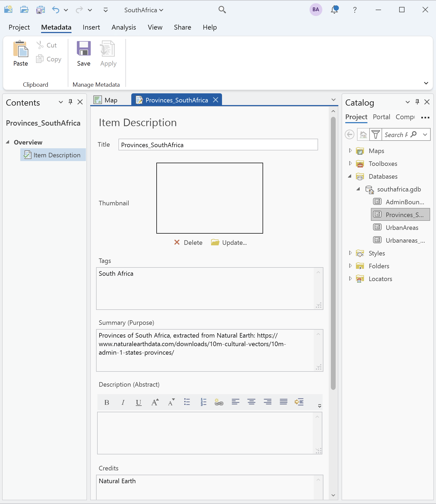
Task: Toggle underline formatting in Description toolbar
Action: tap(138, 402)
